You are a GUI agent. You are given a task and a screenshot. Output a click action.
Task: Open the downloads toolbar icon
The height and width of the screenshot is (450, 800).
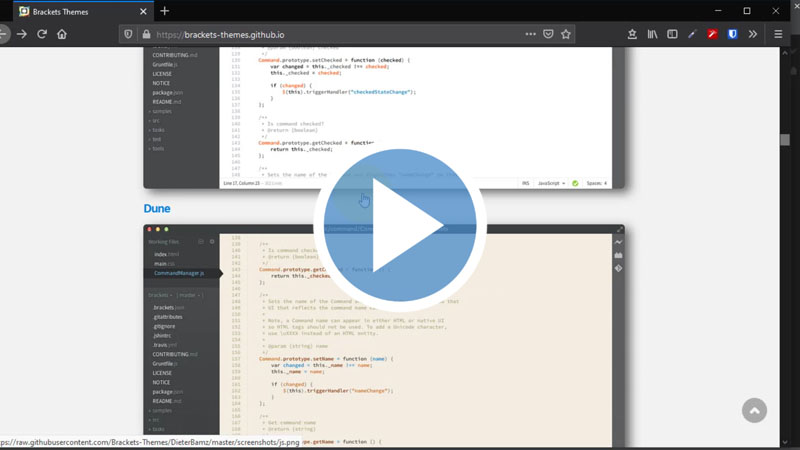click(x=632, y=34)
